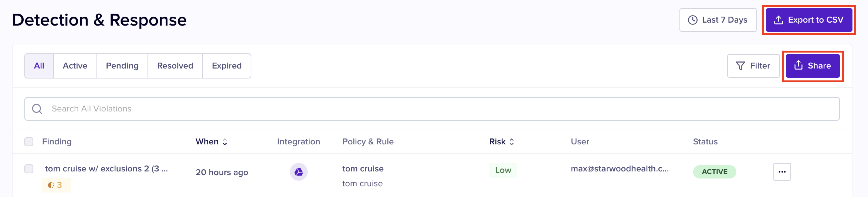Show the Resolved violations tab
Screen dimensions: 868x197
pyautogui.click(x=175, y=66)
